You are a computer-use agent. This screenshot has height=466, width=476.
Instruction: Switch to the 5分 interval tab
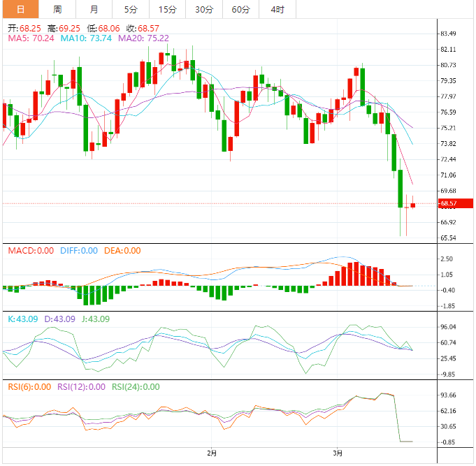pos(131,9)
